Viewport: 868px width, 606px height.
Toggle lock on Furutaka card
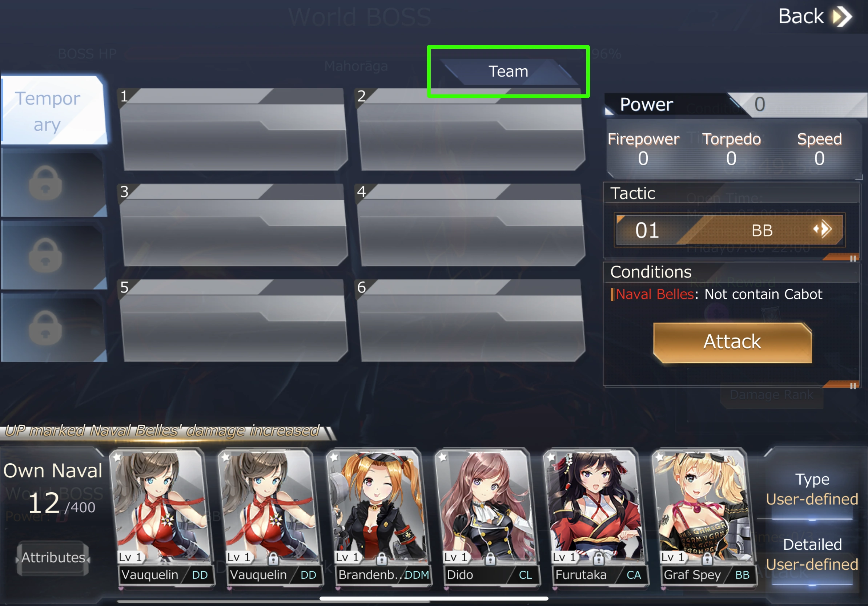pyautogui.click(x=598, y=558)
